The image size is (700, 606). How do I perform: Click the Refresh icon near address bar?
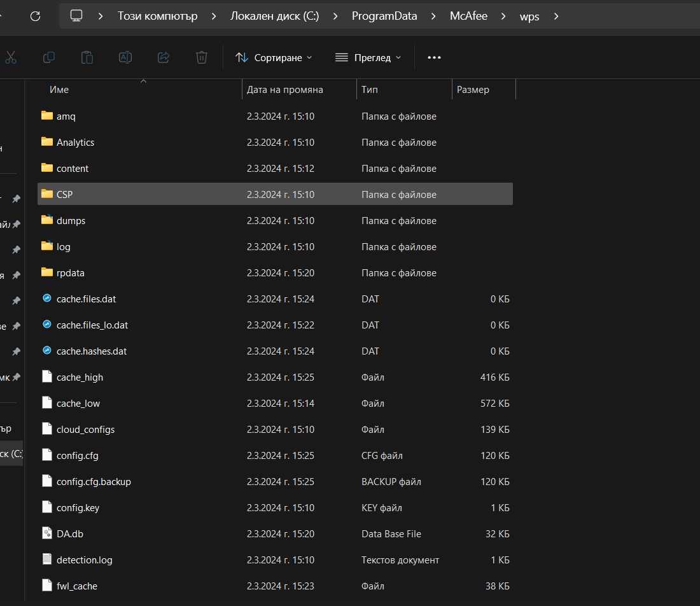(x=36, y=16)
